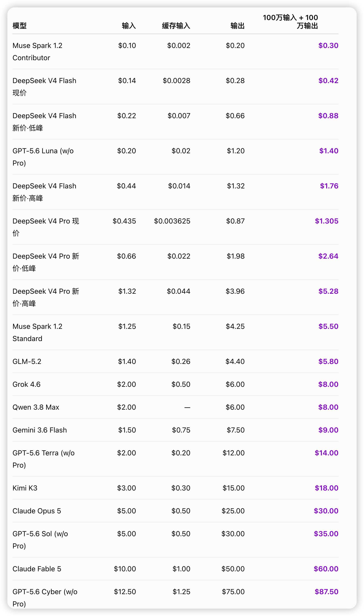364x616 pixels.
Task: Click the $0.003625 cached input value
Action: click(x=172, y=221)
